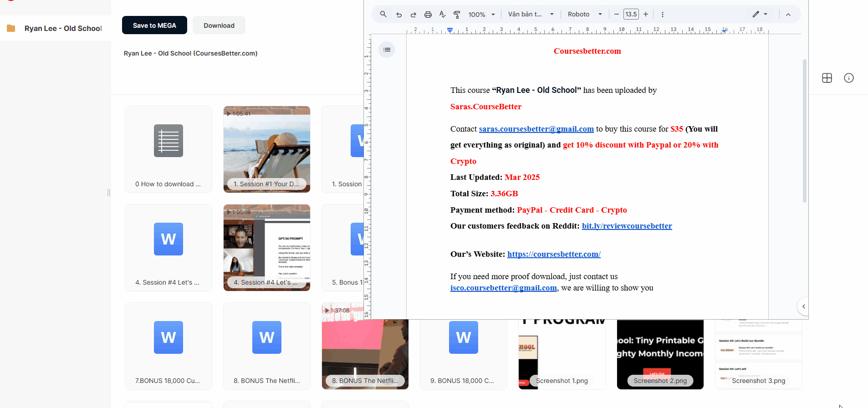Viewport: 868px width, 408px height.
Task: Collapse the document toolbar with the up chevron
Action: (x=788, y=15)
